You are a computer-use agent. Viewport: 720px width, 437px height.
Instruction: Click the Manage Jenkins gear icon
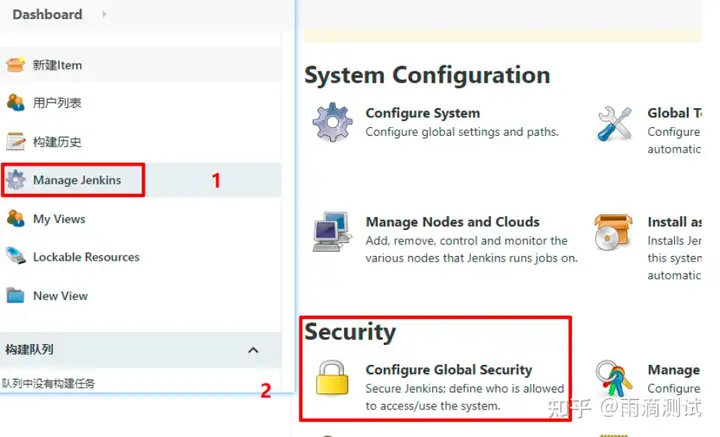(16, 179)
